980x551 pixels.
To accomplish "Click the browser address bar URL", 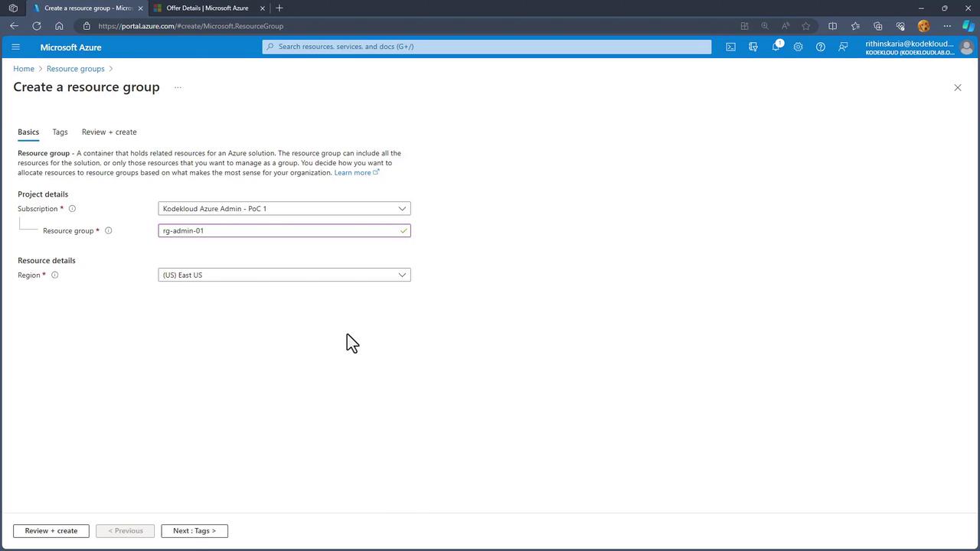I will 191,26.
